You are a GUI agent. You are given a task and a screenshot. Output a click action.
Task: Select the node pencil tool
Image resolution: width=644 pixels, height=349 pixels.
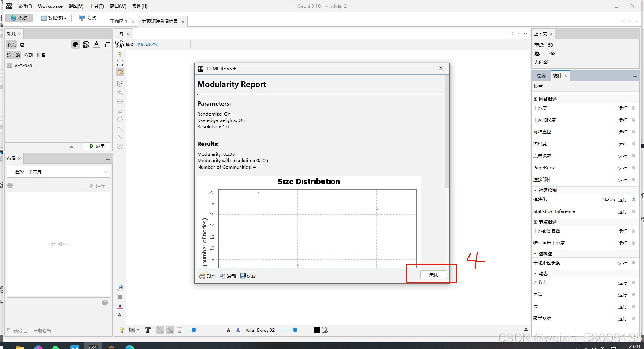(x=120, y=119)
